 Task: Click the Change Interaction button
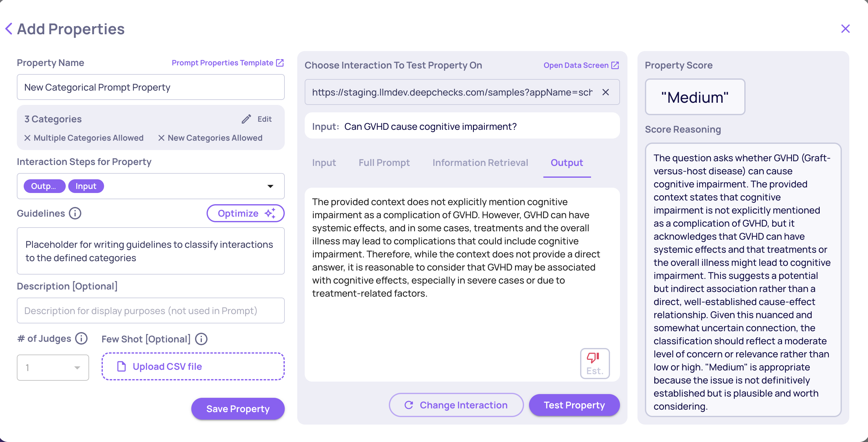coord(456,405)
